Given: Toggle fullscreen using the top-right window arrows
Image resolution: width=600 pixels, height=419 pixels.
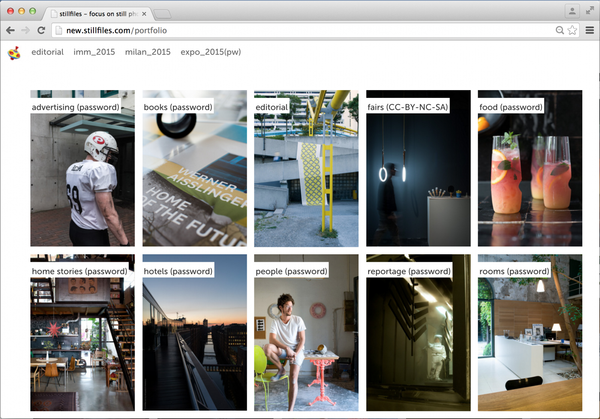Looking at the screenshot, I should point(589,10).
